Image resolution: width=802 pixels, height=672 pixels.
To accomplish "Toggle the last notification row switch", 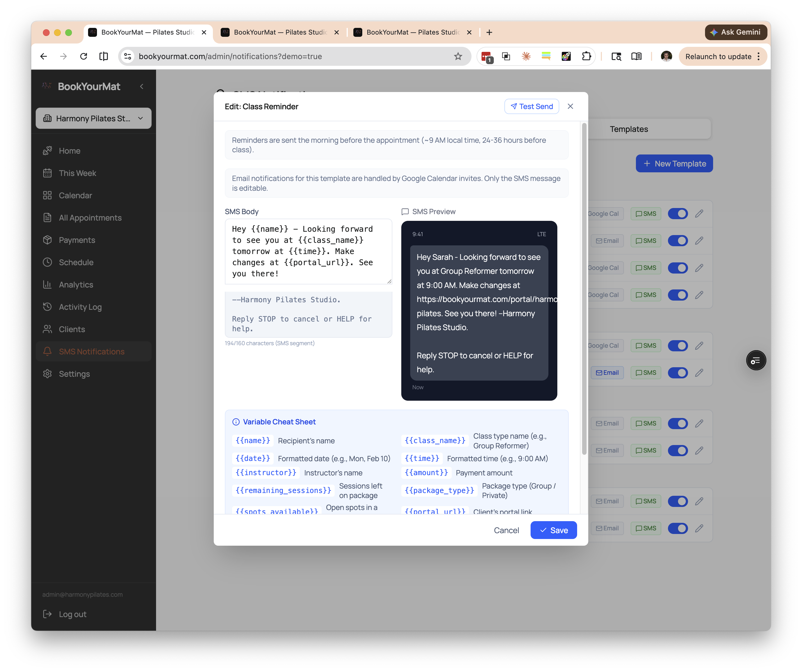I will click(677, 528).
